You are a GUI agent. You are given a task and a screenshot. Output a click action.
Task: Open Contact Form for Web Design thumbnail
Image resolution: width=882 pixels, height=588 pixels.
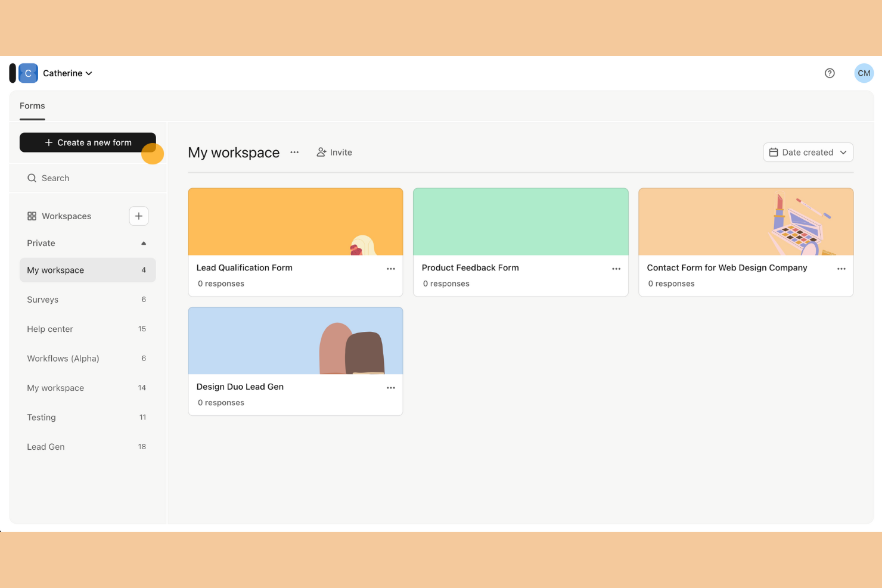pyautogui.click(x=746, y=222)
